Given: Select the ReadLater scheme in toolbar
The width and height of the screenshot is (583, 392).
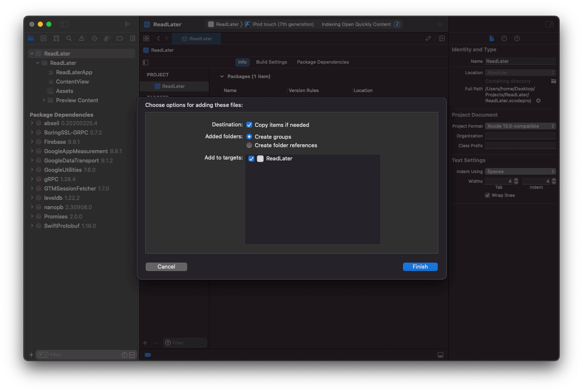Looking at the screenshot, I should [x=223, y=24].
